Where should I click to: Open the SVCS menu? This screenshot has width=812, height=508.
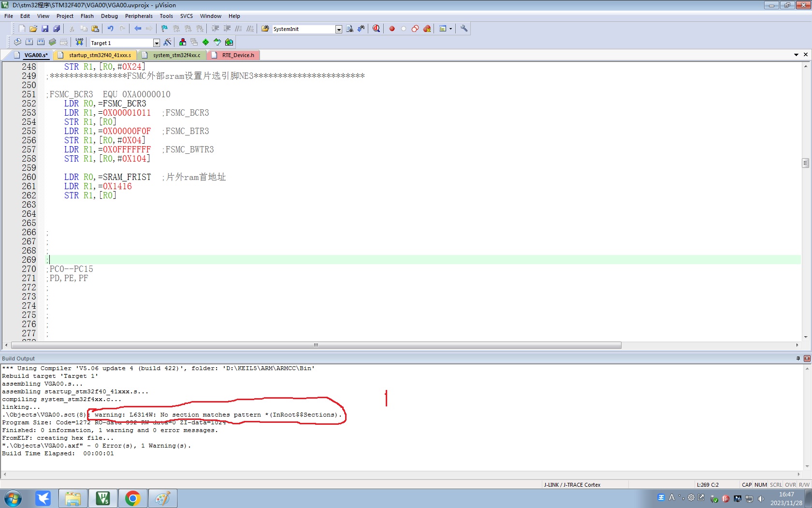click(187, 16)
